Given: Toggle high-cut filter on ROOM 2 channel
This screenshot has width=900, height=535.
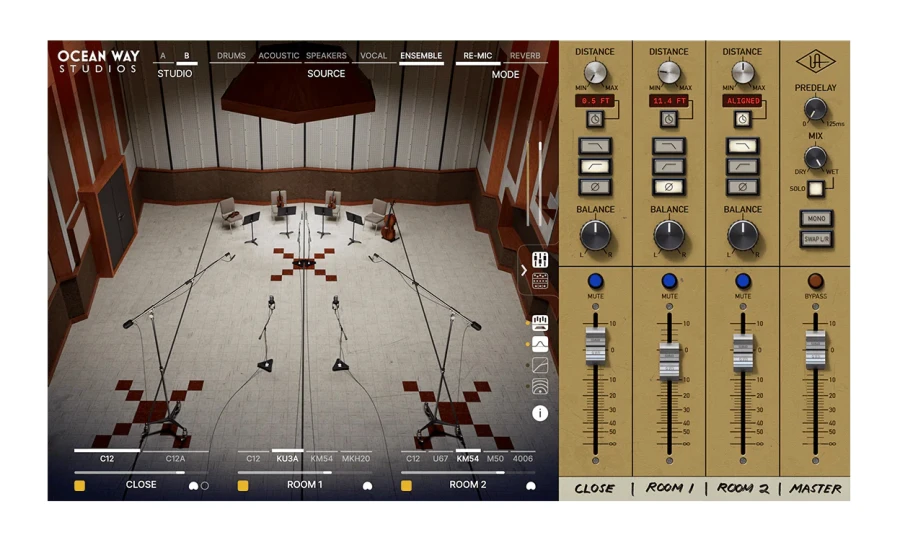Looking at the screenshot, I should [x=742, y=146].
